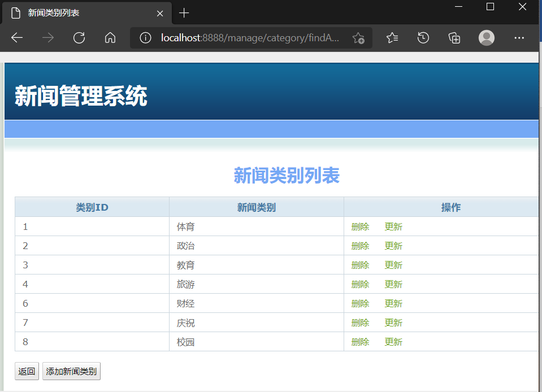Open the favorites list icon
Screen dimensions: 542x392
(x=392, y=38)
